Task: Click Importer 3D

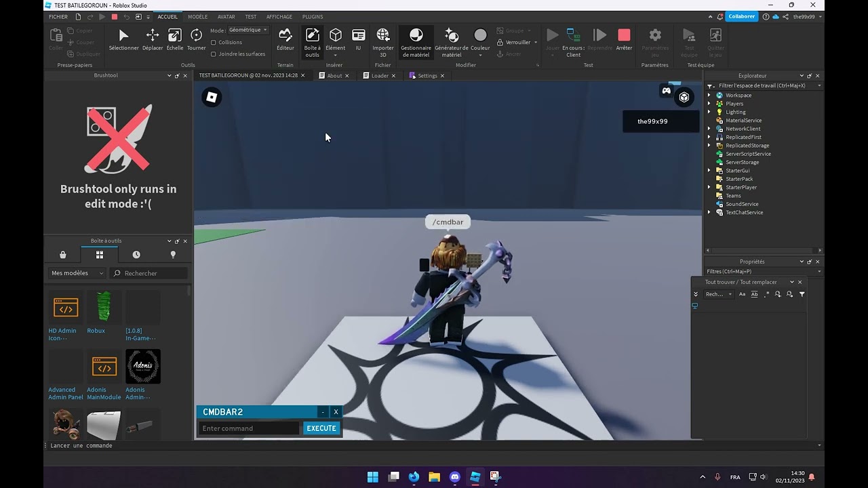Action: (382, 42)
